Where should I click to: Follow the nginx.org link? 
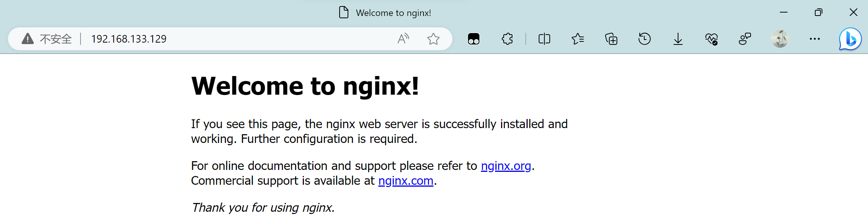tap(506, 166)
